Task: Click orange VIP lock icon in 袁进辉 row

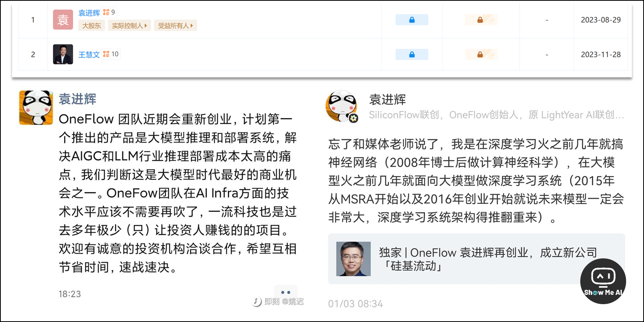Action: (481, 20)
